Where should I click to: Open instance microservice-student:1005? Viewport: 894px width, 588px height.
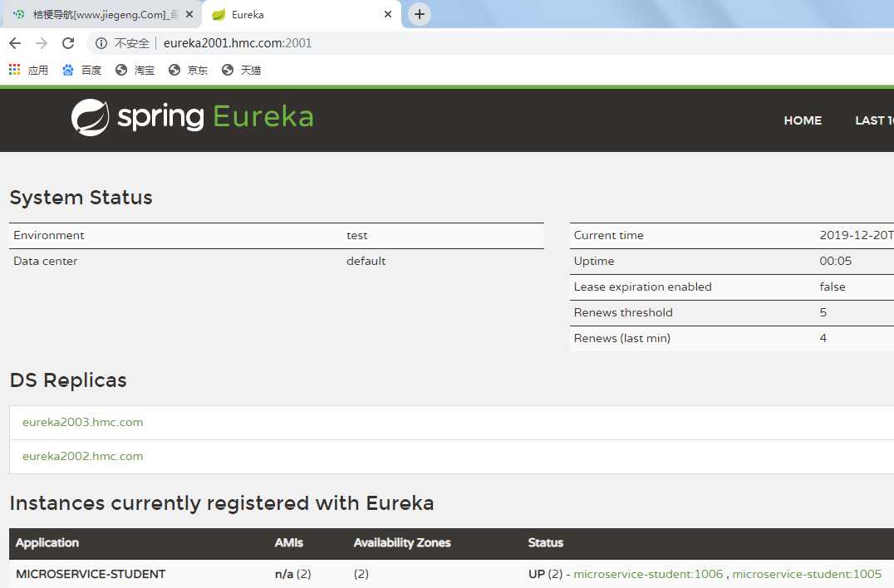(x=807, y=574)
